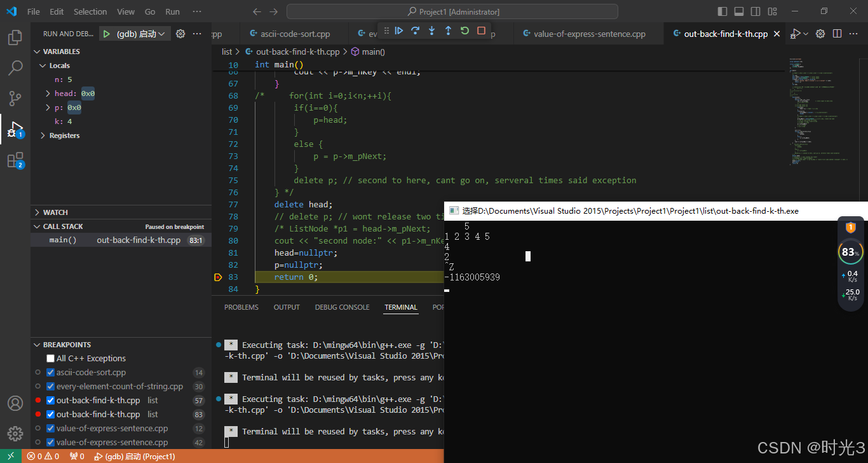Open the View menu
This screenshot has height=463, width=868.
(x=126, y=11)
